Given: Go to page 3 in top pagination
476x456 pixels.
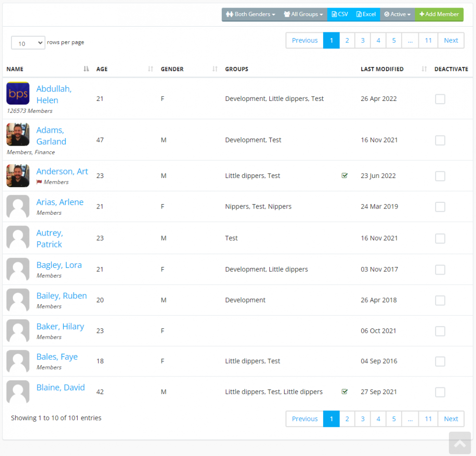Looking at the screenshot, I should (x=363, y=40).
